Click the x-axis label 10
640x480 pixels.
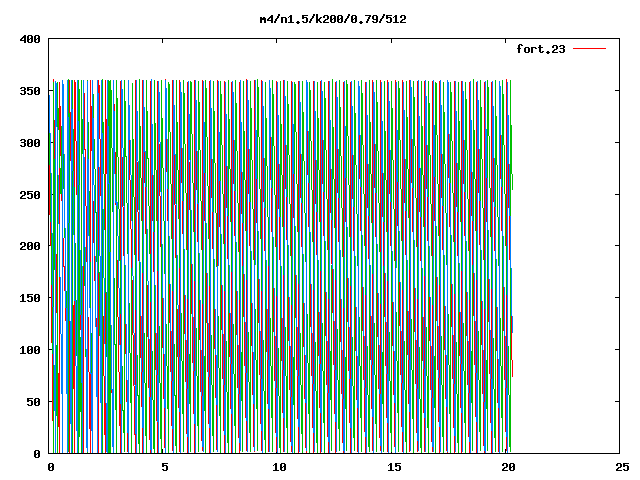[x=279, y=467]
